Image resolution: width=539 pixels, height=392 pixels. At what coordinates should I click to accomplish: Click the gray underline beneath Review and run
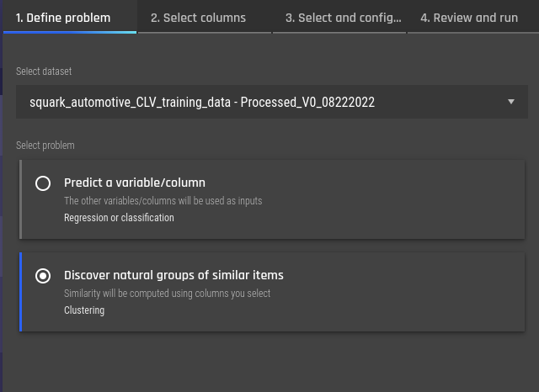click(x=473, y=33)
